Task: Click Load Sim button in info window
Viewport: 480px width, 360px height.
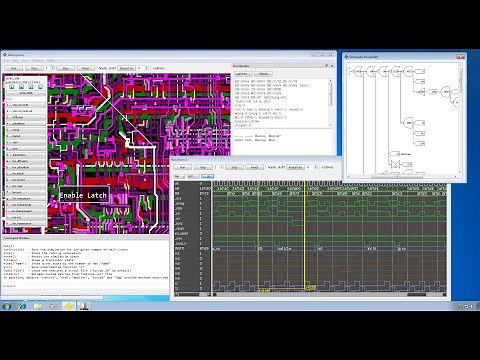Action: [x=243, y=74]
